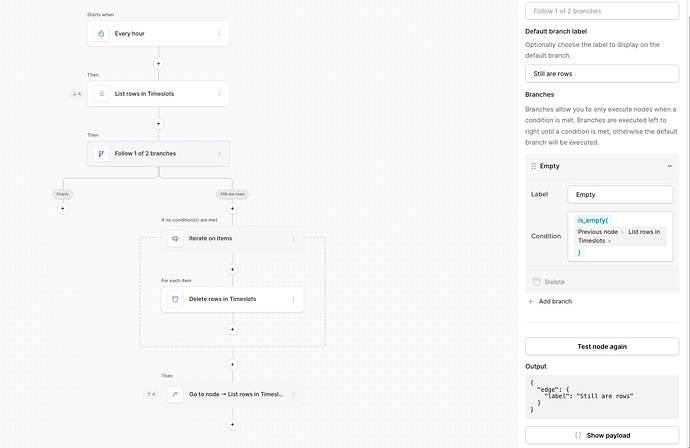Click Test node again button
690x448 pixels.
[x=602, y=346]
